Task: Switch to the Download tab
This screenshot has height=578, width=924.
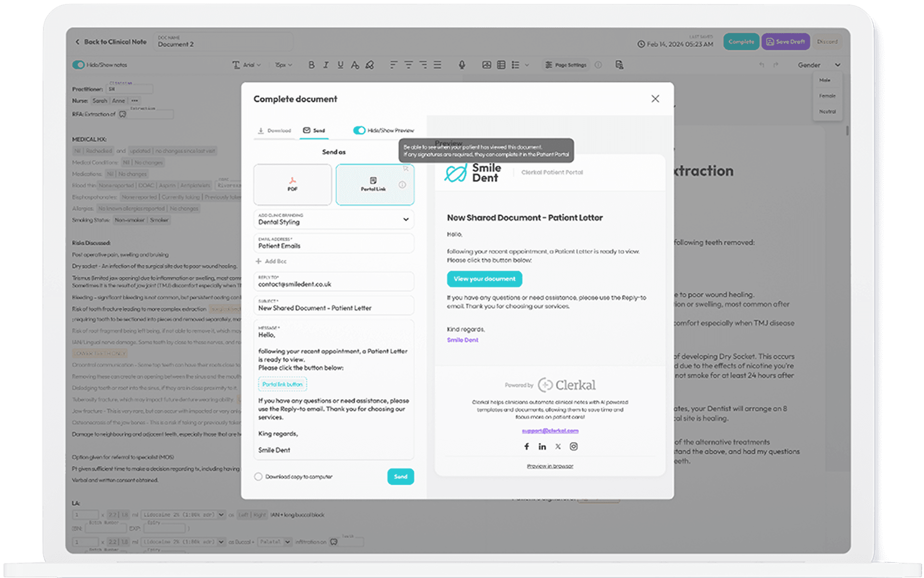Action: click(x=274, y=130)
